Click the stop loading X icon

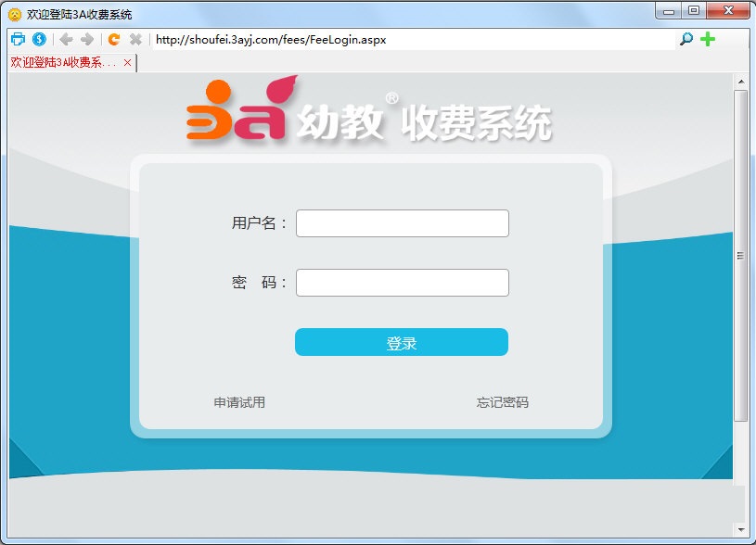click(135, 39)
